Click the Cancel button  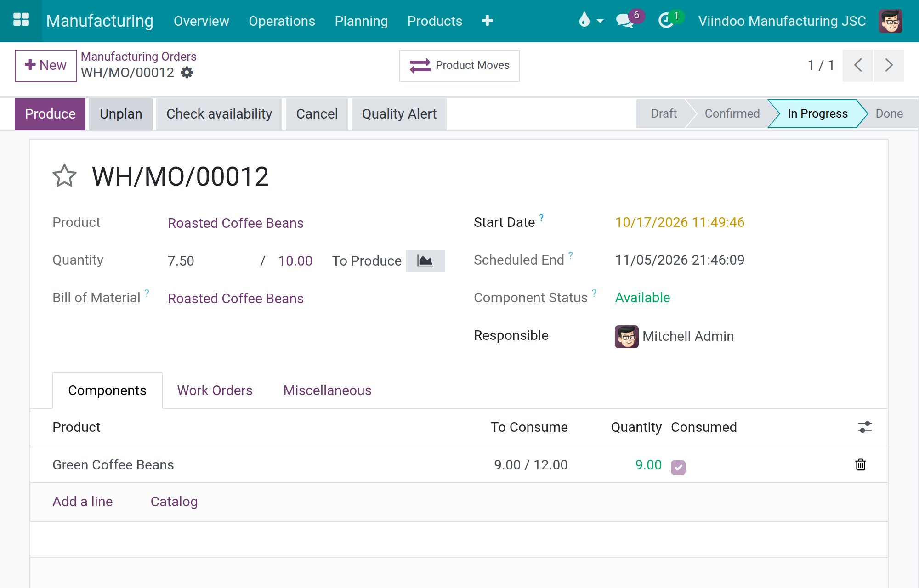click(317, 114)
